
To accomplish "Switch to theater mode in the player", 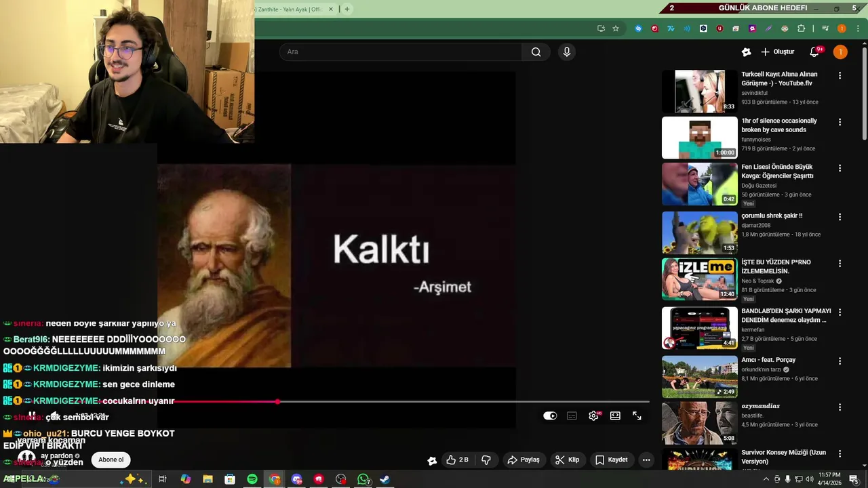I will coord(615,415).
